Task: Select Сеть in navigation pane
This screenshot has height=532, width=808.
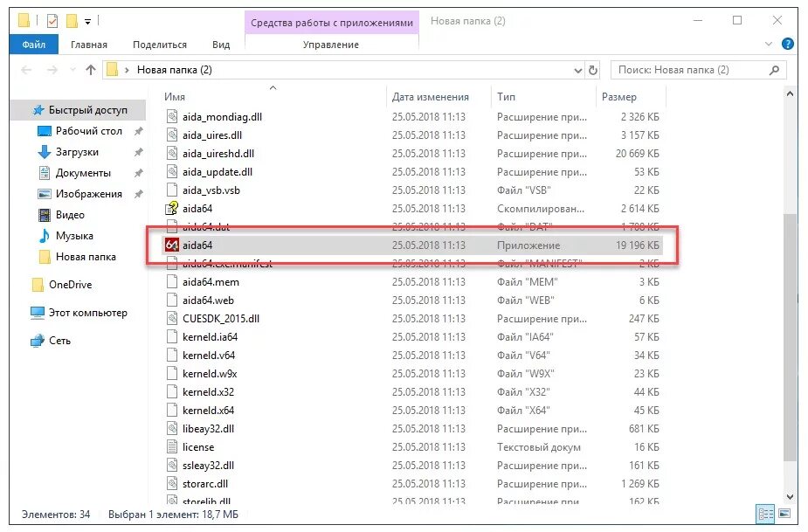Action: click(51, 340)
